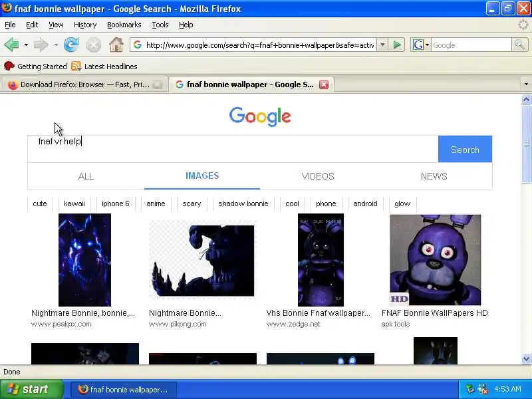This screenshot has height=399, width=532.
Task: Go back with the green Back arrow
Action: pos(11,45)
